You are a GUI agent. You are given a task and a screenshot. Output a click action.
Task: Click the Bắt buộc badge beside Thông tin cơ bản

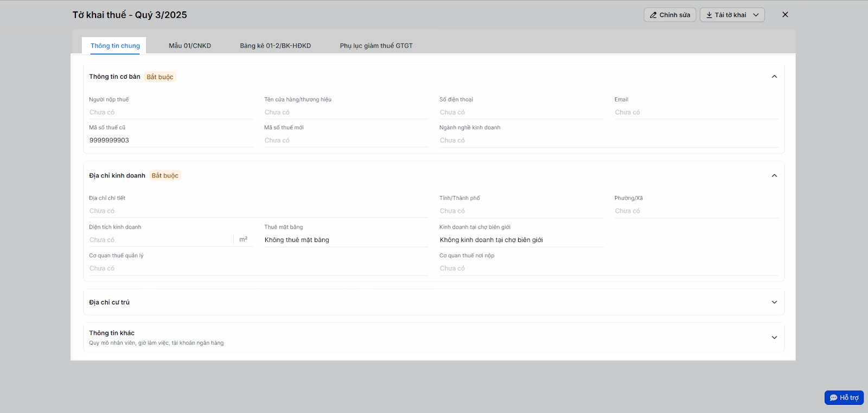pos(160,77)
